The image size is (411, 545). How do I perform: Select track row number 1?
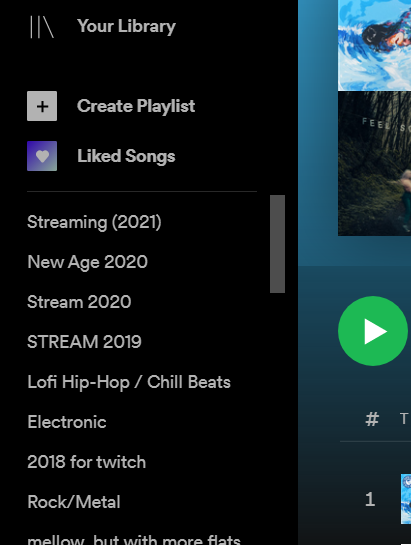pos(370,499)
